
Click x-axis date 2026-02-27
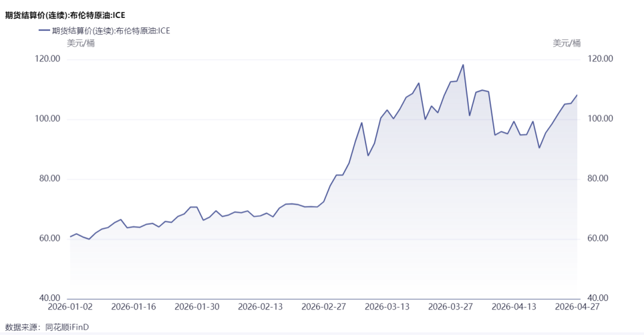(x=324, y=307)
